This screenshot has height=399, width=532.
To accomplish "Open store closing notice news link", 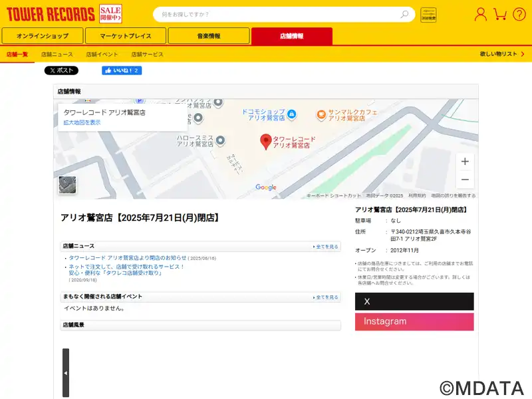I will click(x=128, y=258).
